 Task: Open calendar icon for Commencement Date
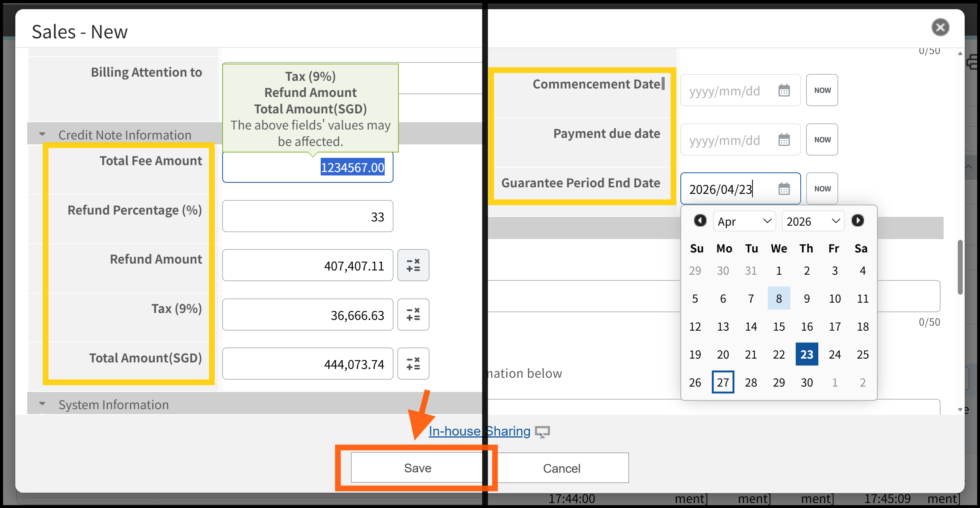pos(784,90)
